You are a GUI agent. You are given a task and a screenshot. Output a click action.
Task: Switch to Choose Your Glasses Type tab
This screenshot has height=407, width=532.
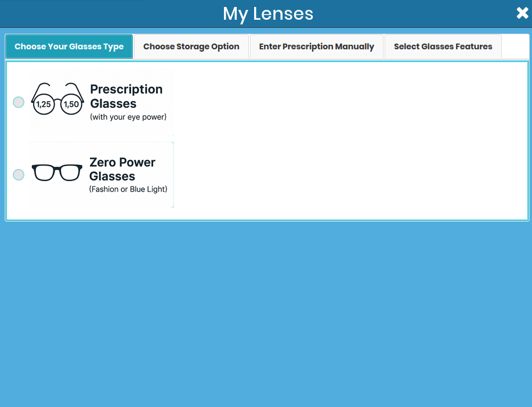69,46
